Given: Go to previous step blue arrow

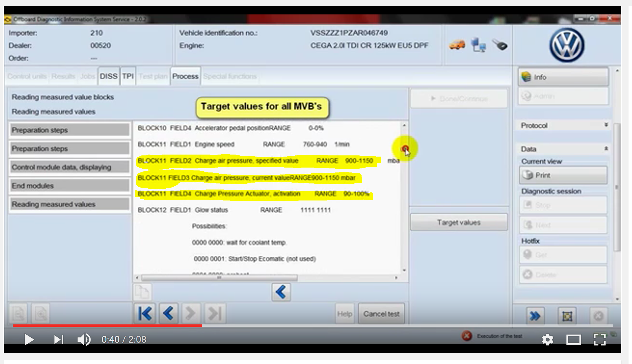Looking at the screenshot, I should [x=168, y=313].
